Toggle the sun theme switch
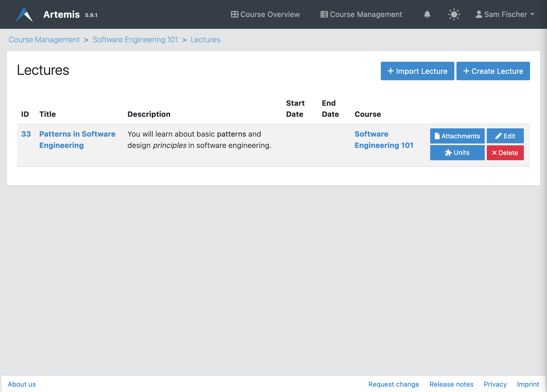The height and width of the screenshot is (392, 547). coord(454,14)
